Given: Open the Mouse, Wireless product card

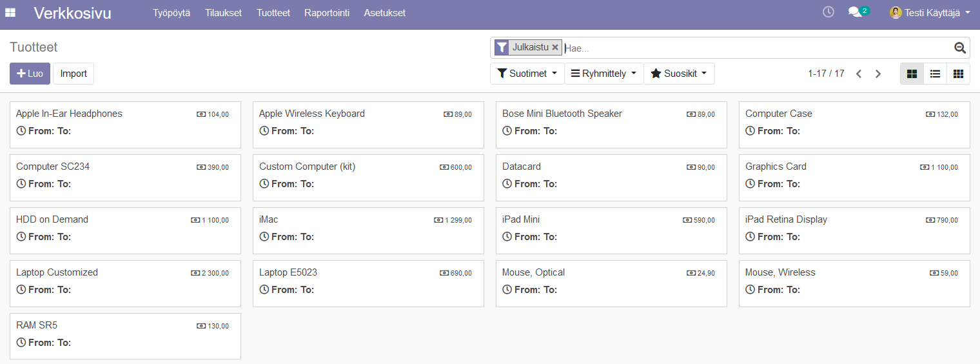Looking at the screenshot, I should pos(854,283).
